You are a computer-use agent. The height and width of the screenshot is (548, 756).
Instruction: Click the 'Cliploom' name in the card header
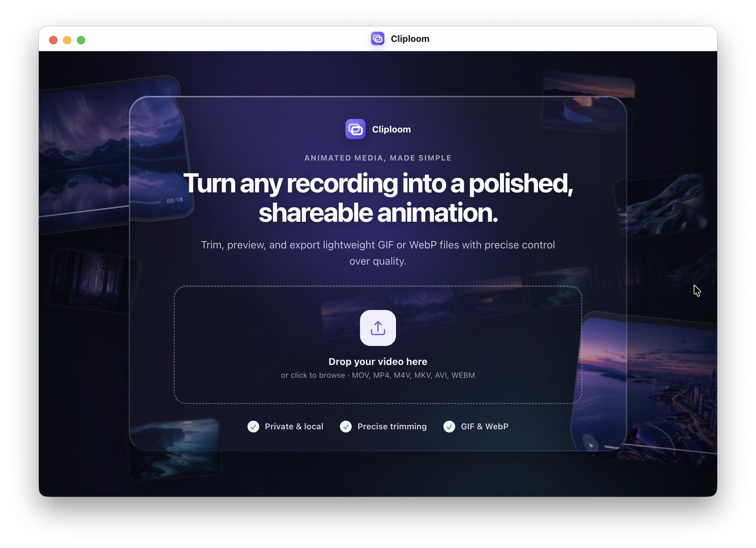(x=391, y=129)
